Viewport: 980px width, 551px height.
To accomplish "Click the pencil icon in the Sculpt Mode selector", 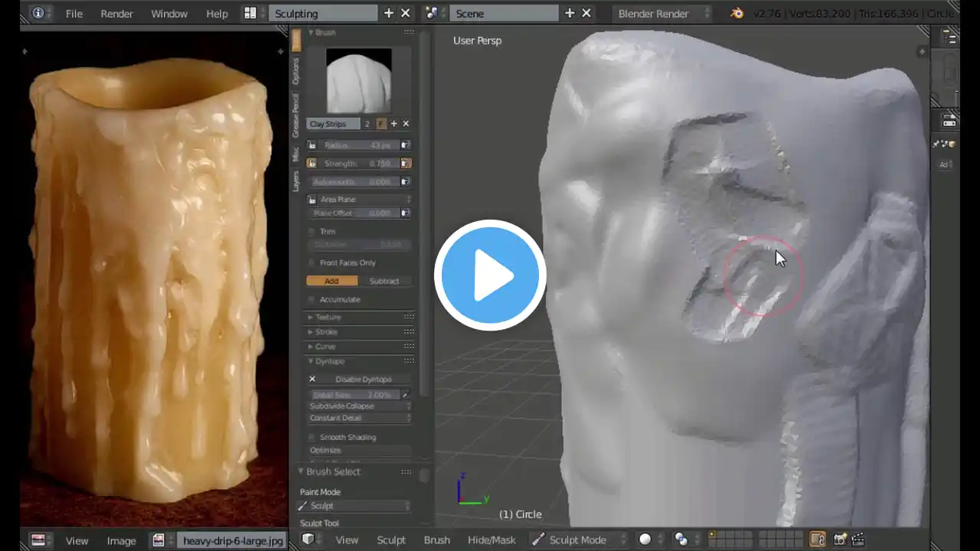I will [x=537, y=540].
